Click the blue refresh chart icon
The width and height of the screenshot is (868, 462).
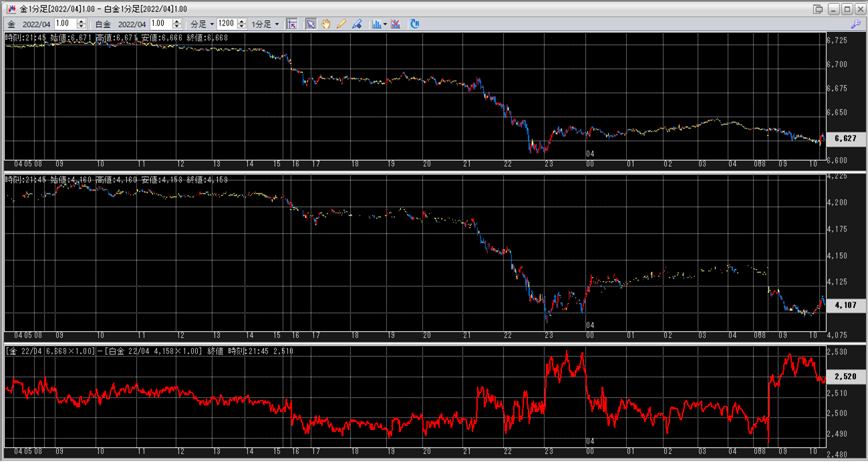click(x=415, y=24)
